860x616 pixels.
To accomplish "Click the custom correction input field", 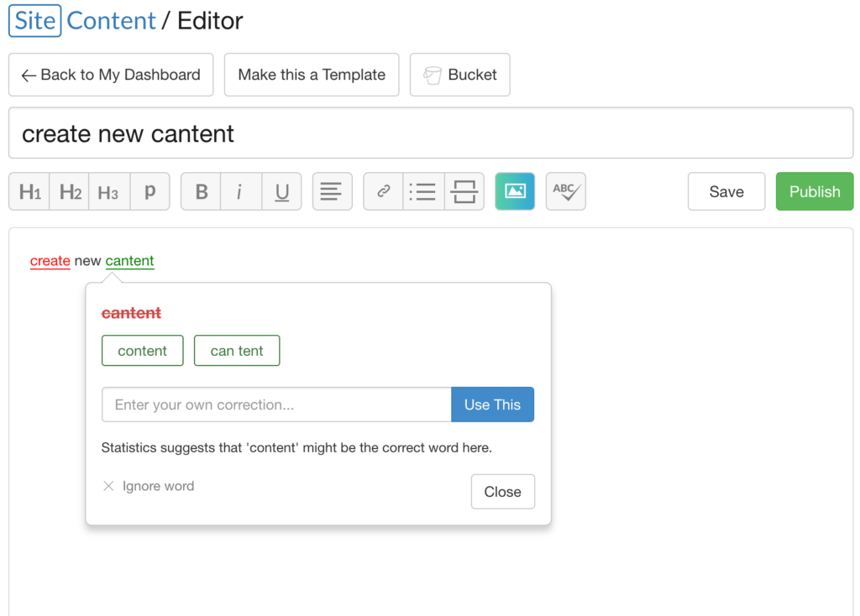I will (276, 405).
